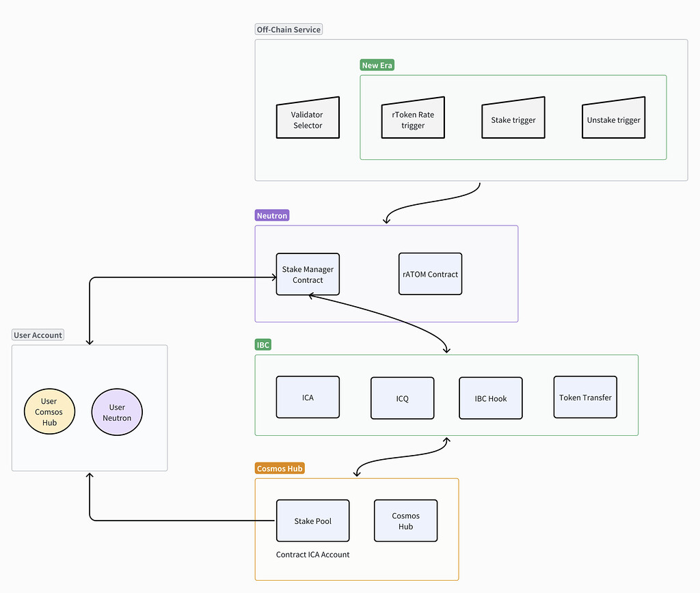Select the rATOM Contract box
This screenshot has height=593, width=700.
point(429,273)
